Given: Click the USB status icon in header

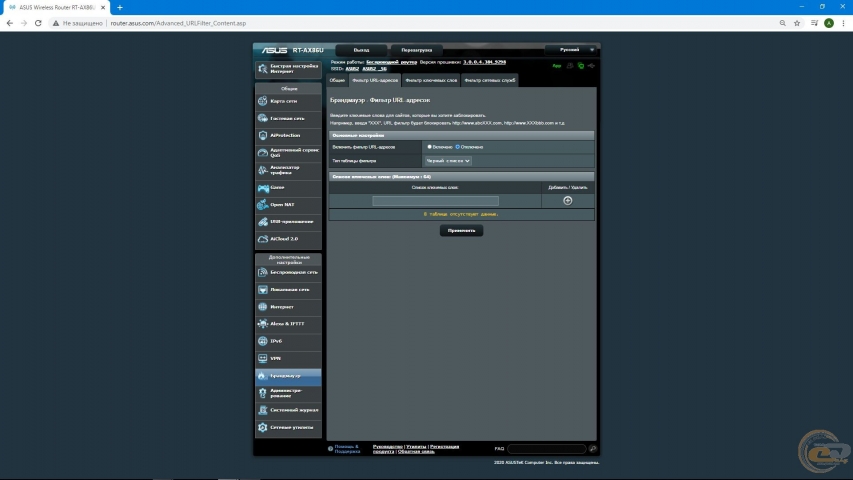Looking at the screenshot, I should click(591, 66).
